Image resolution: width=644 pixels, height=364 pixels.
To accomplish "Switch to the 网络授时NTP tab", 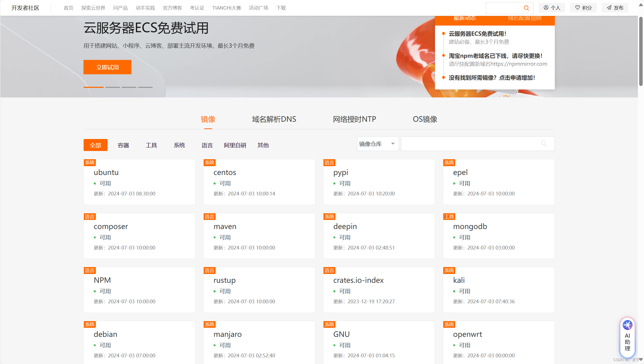I will [354, 119].
